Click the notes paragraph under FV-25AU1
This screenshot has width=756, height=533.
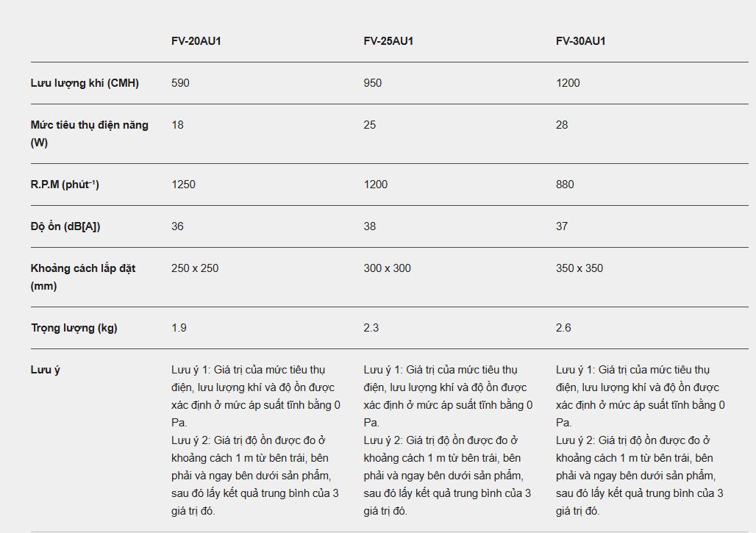point(449,440)
